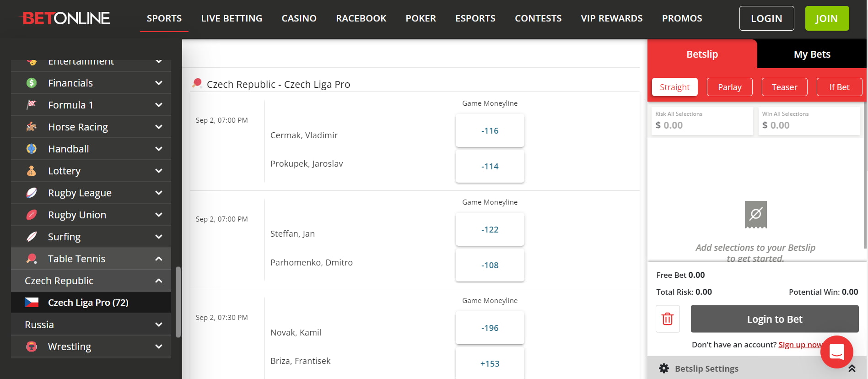This screenshot has width=868, height=379.
Task: Click the green Join button
Action: (x=827, y=18)
